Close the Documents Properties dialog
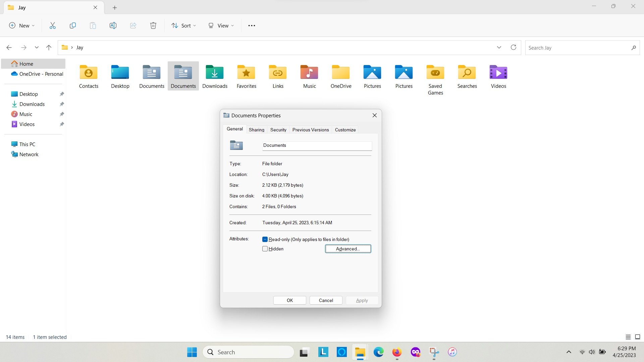Viewport: 644px width, 362px height. tap(375, 115)
